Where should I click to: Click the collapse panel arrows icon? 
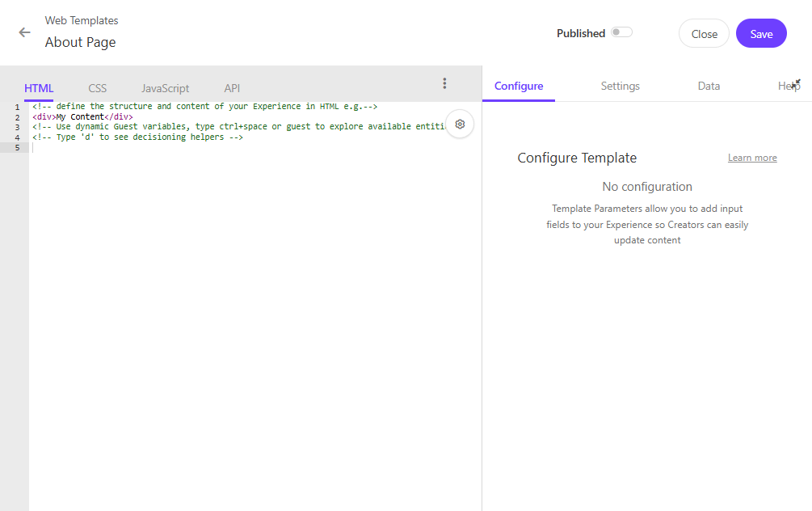point(797,82)
